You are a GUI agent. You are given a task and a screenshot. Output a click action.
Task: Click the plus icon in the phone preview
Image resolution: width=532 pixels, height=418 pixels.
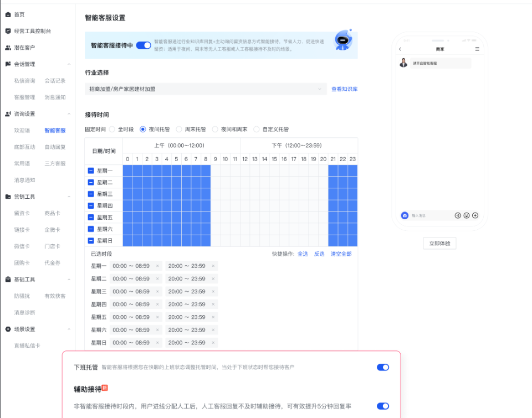475,215
